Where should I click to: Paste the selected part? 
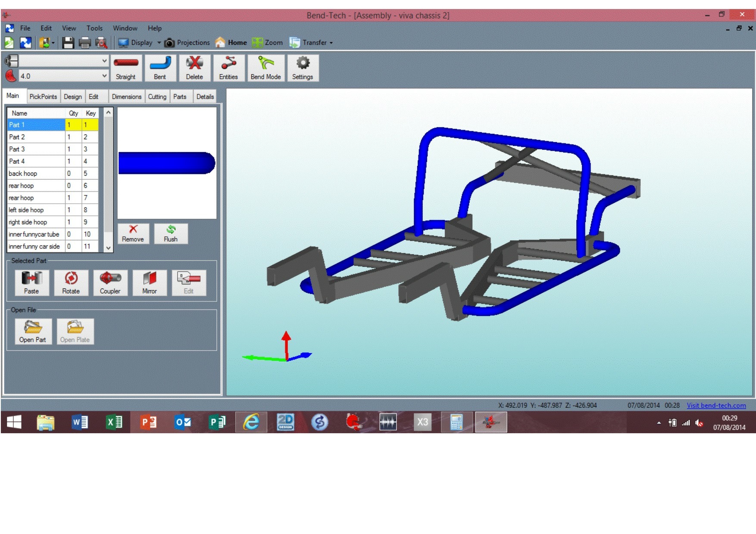[31, 283]
